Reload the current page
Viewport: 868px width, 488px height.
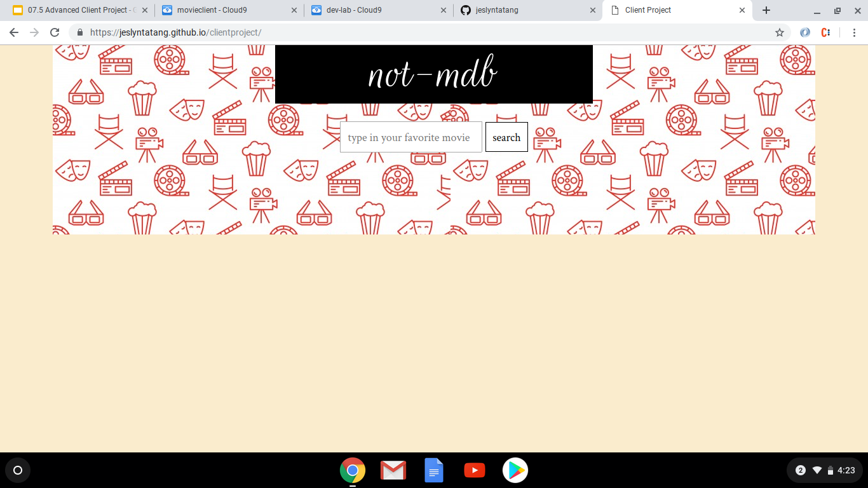[55, 32]
